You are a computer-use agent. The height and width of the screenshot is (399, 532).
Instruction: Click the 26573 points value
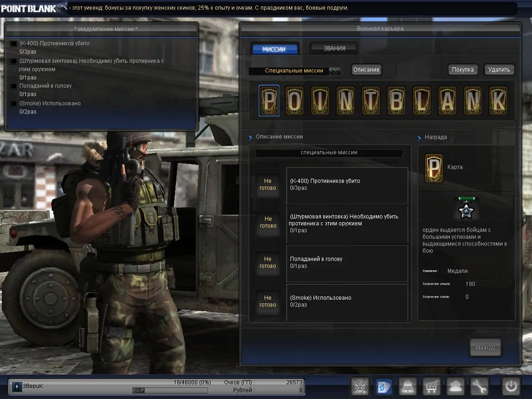(294, 382)
